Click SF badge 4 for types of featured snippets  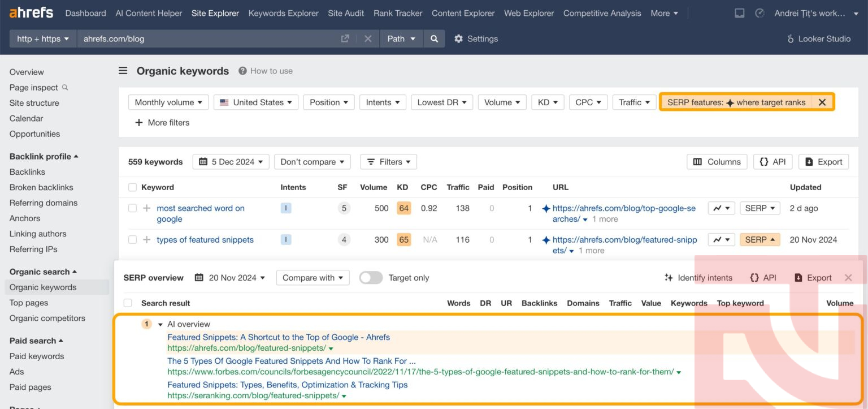coord(343,240)
